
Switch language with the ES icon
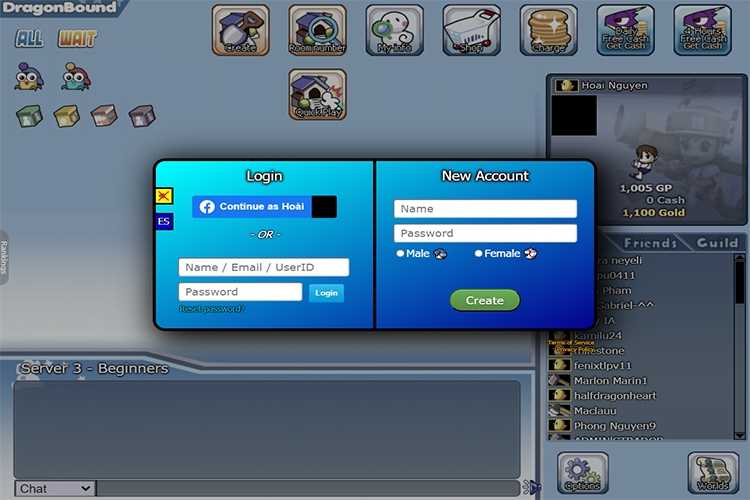click(x=164, y=222)
